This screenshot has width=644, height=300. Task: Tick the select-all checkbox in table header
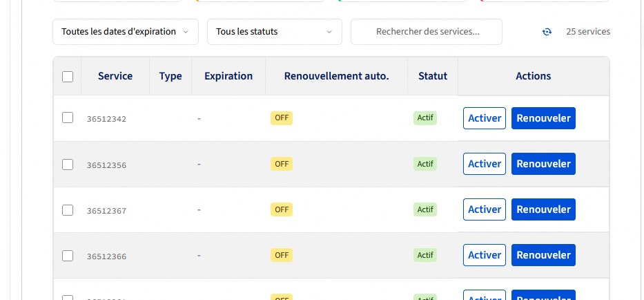(68, 77)
